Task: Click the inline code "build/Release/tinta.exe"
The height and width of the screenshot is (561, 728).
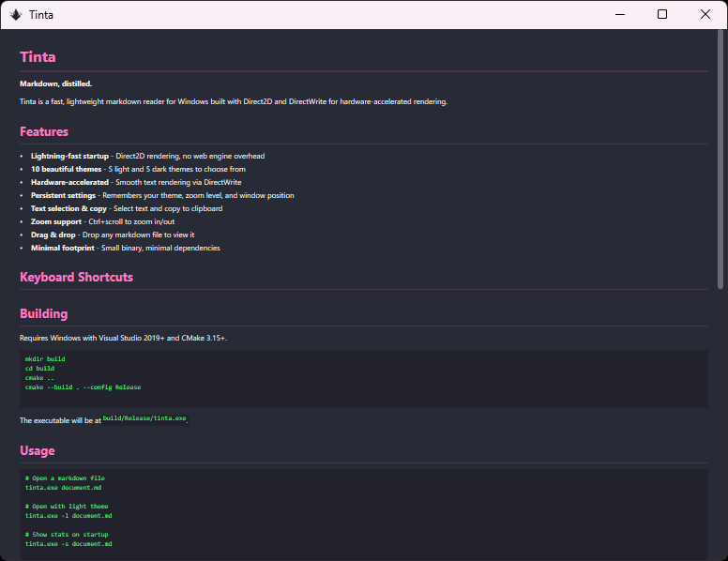Action: pos(144,417)
